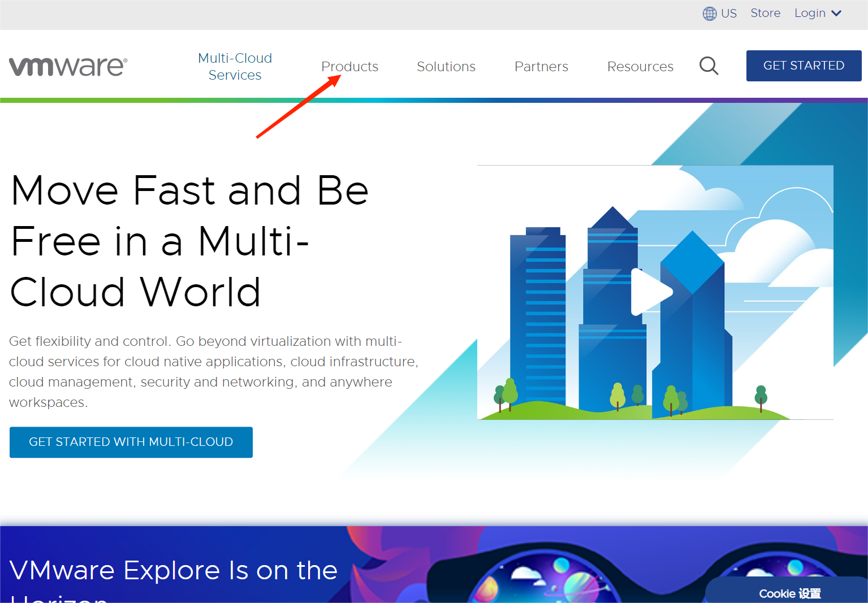The width and height of the screenshot is (868, 603).
Task: Open the search magnifier icon
Action: pos(709,66)
